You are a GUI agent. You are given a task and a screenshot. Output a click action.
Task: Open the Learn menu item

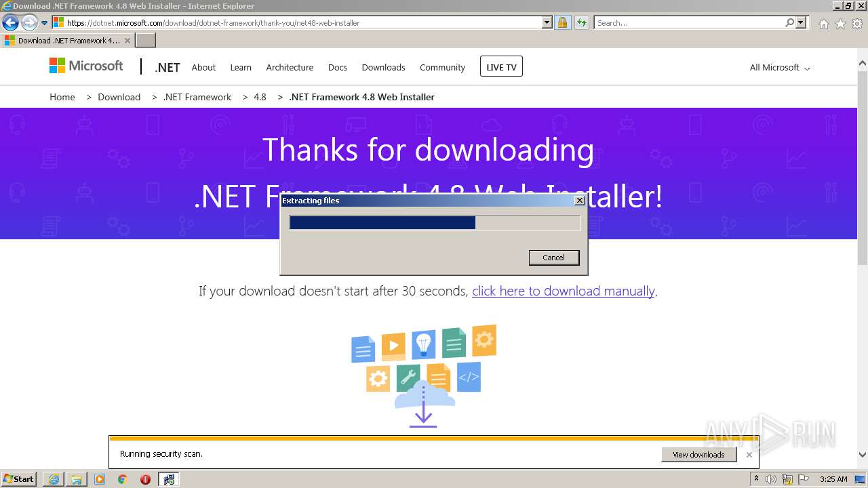click(241, 67)
